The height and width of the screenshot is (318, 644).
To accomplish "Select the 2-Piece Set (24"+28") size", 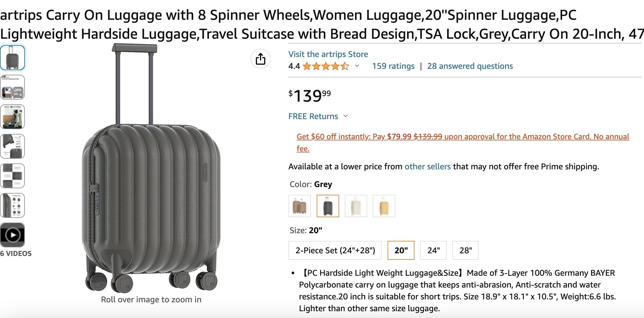I will click(x=335, y=250).
